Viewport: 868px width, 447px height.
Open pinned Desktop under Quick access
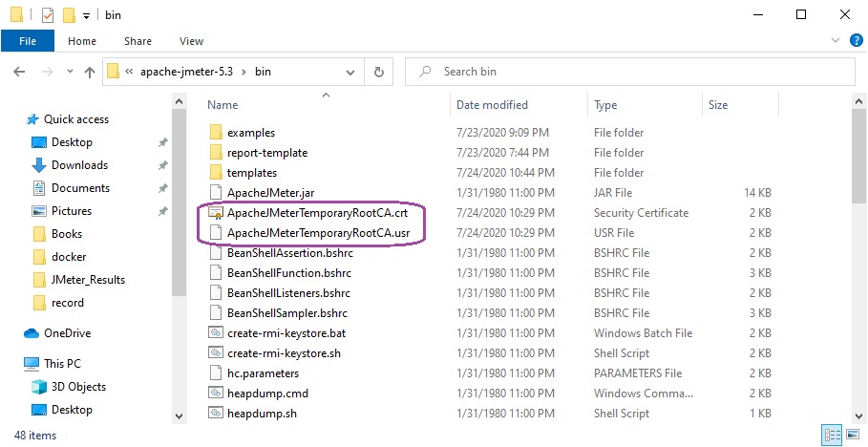pyautogui.click(x=72, y=142)
